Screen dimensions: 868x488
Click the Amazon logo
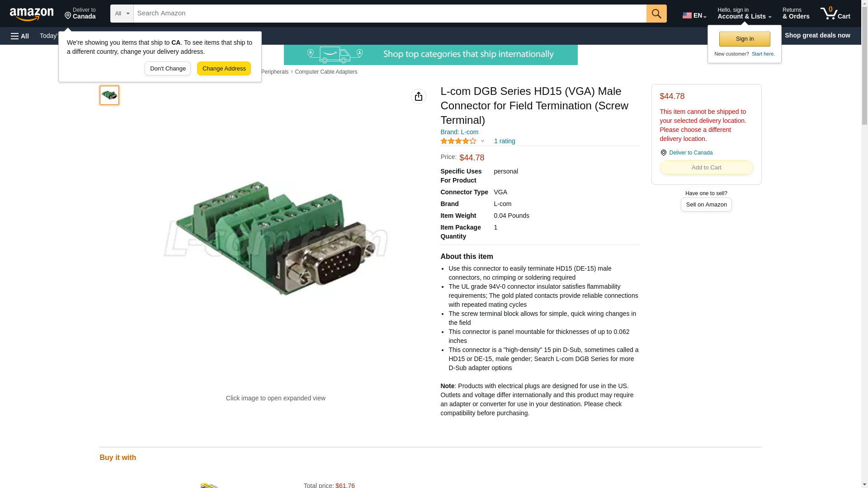pos(32,14)
